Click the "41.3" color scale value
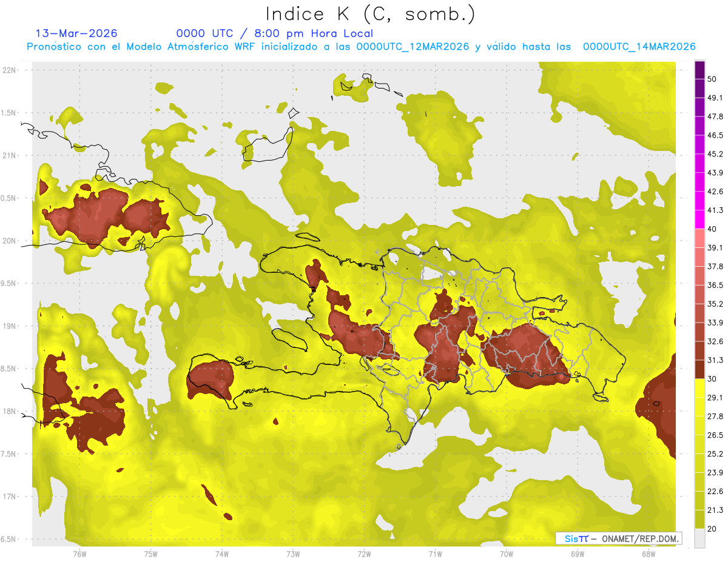The image size is (728, 562). pyautogui.click(x=715, y=210)
